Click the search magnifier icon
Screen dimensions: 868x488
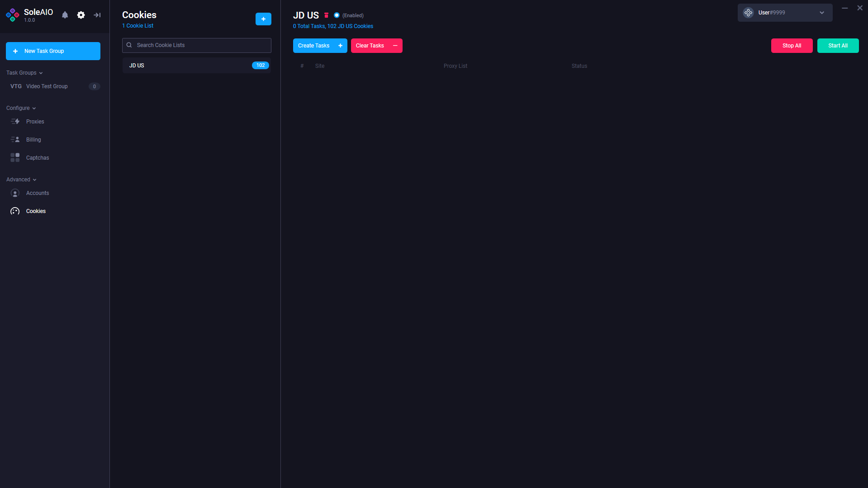tap(129, 45)
